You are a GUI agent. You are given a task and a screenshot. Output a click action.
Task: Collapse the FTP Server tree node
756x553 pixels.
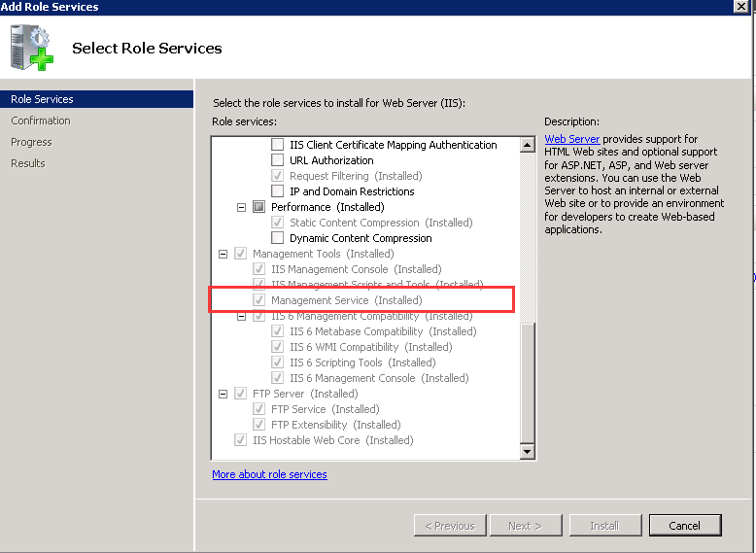point(223,394)
